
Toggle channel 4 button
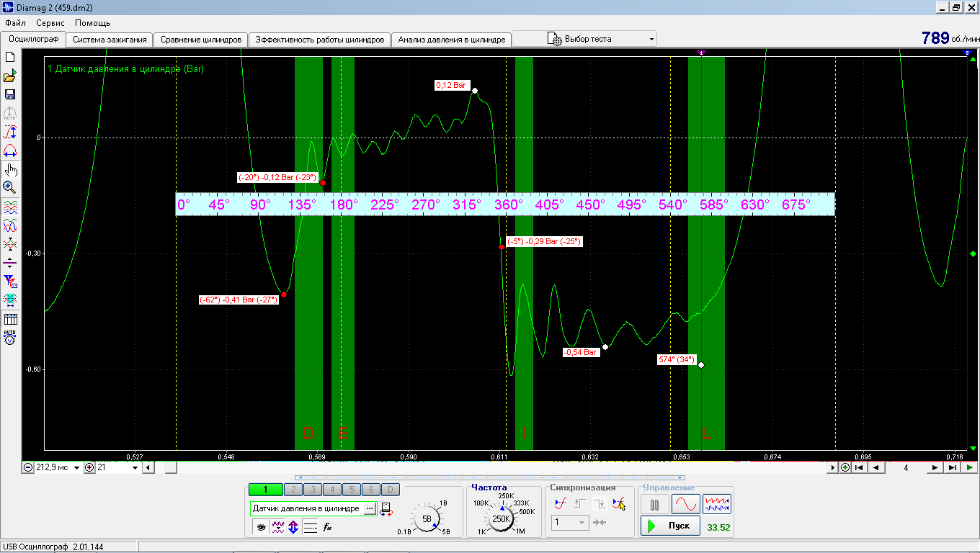tap(331, 490)
